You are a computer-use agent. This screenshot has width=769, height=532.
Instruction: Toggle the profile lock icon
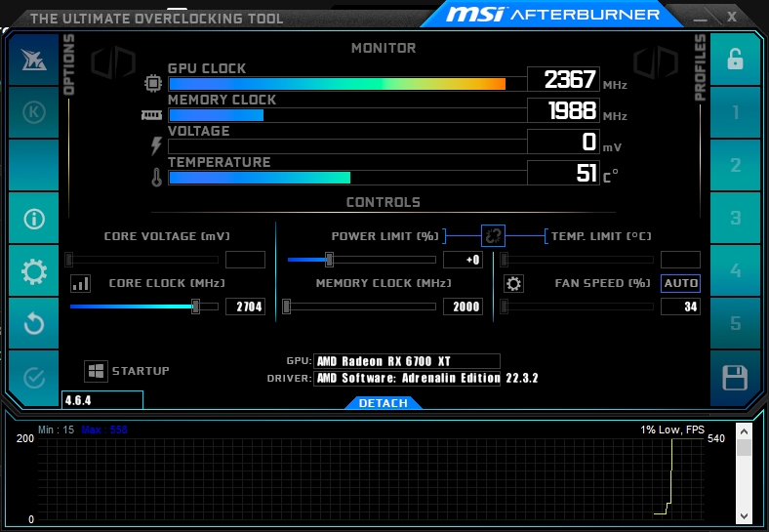(x=735, y=60)
